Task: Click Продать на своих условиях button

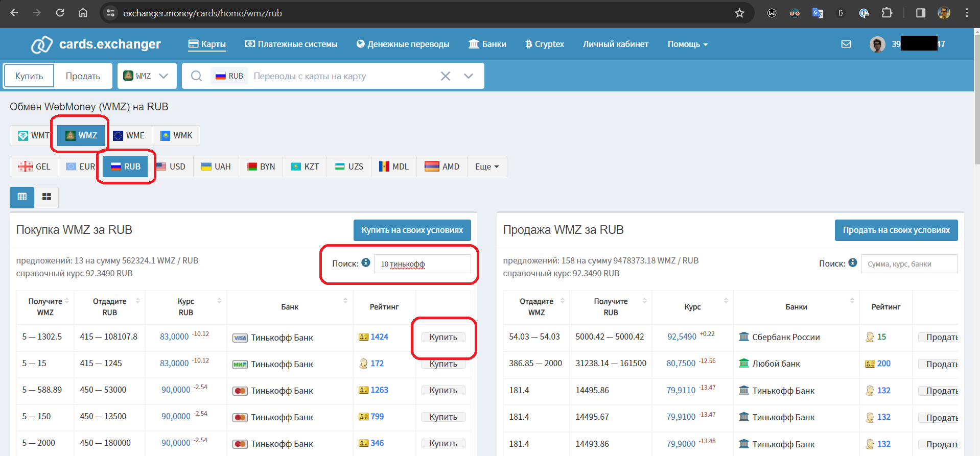Action: 896,230
